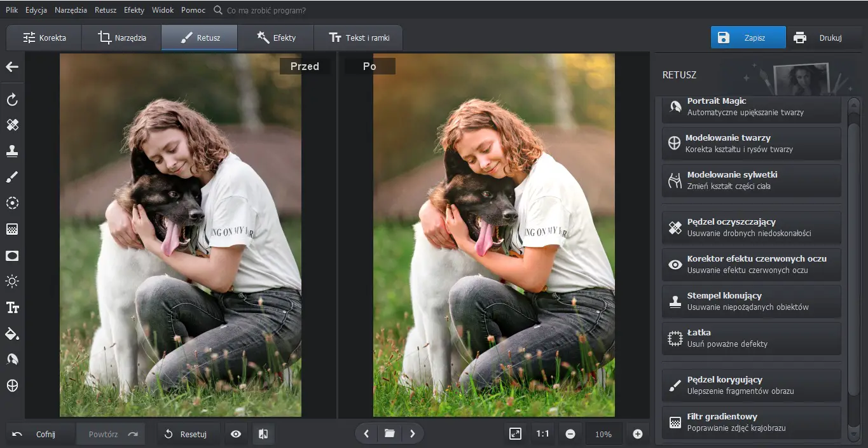Select the healing brush icon in left toolbar
The image size is (868, 448).
coord(12,125)
